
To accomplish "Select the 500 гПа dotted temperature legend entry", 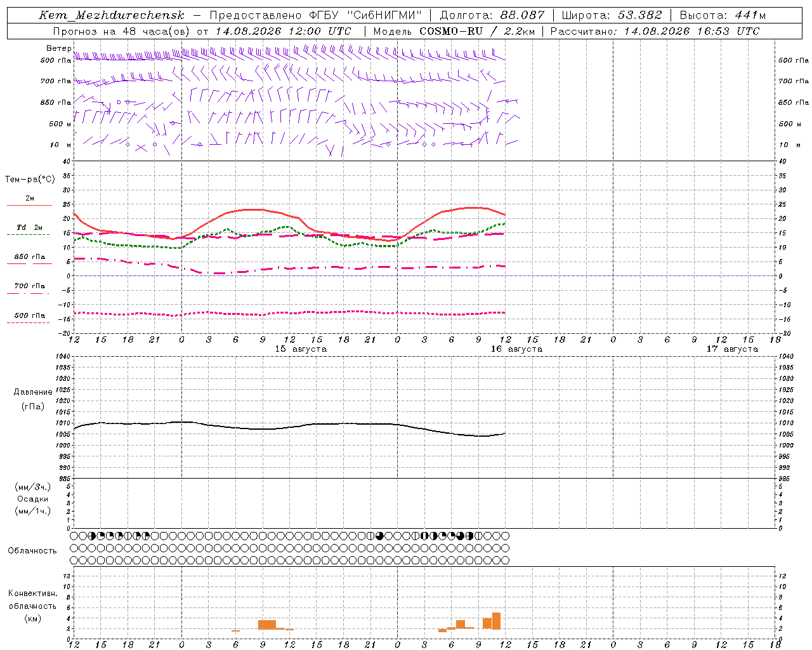I will (29, 319).
